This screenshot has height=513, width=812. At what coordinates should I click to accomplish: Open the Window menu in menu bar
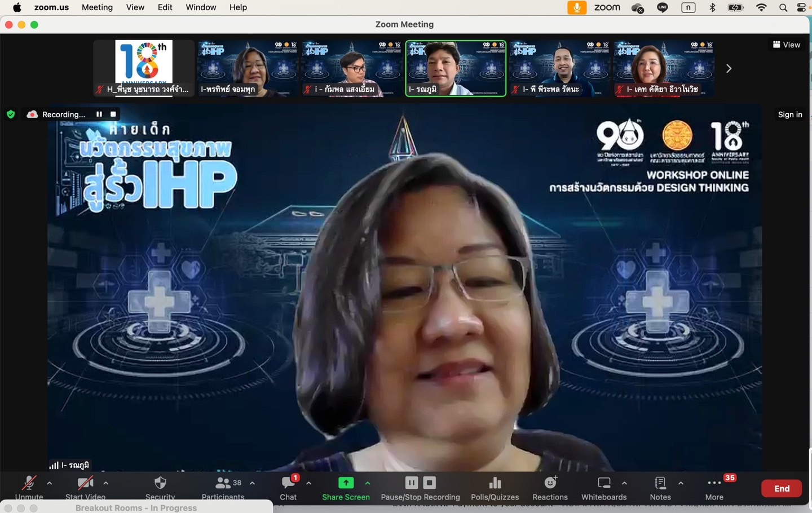[x=201, y=7]
